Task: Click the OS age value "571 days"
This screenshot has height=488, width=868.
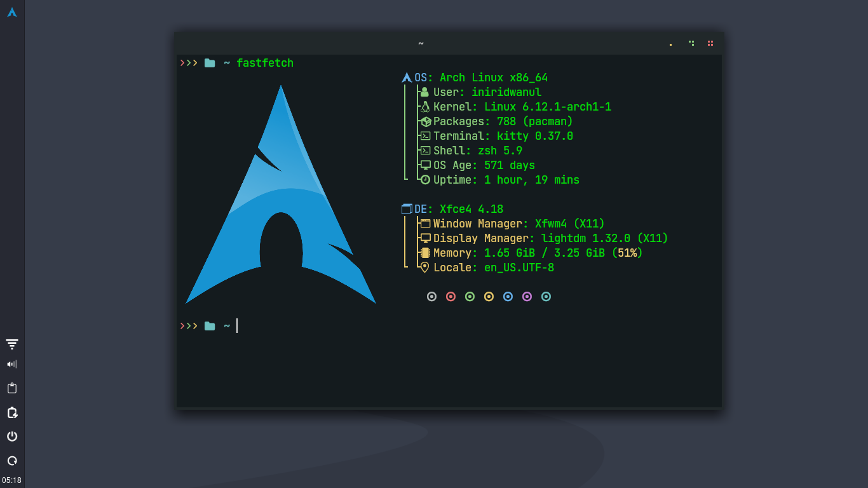Action: click(x=510, y=165)
